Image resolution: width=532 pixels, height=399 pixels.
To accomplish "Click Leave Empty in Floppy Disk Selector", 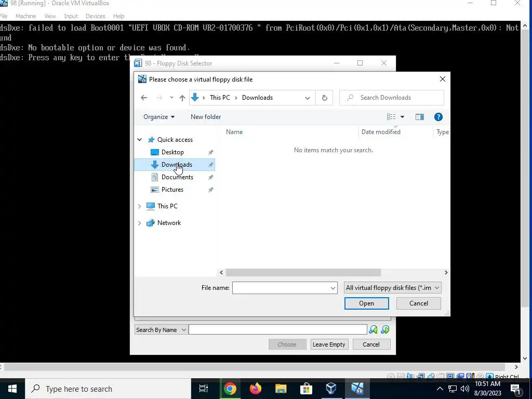I will (x=329, y=344).
